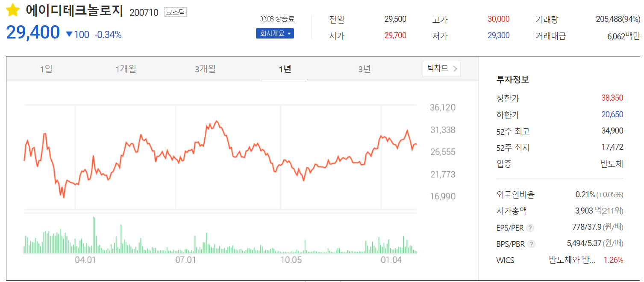Click the 10.05 date label on chart
The image size is (644, 282).
(291, 260)
